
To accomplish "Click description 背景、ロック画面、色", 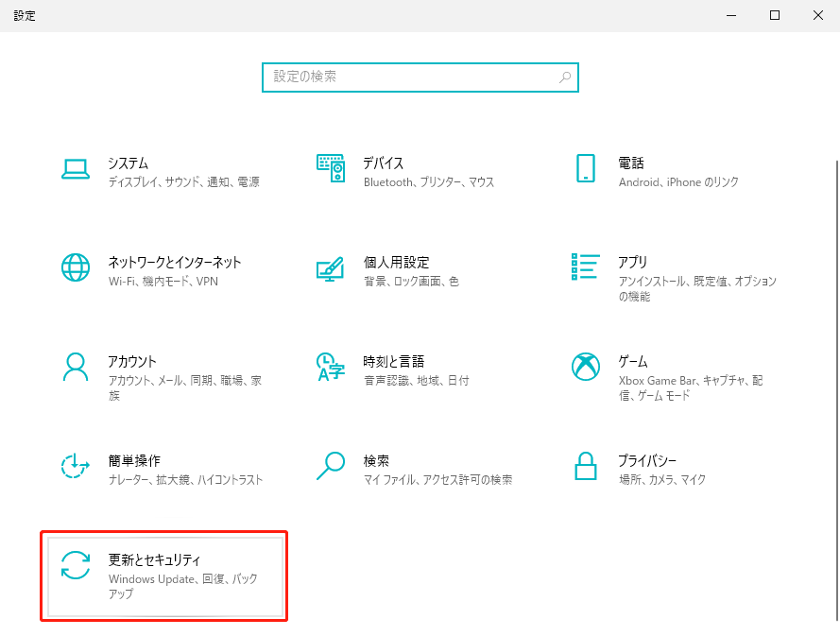I will pos(411,282).
